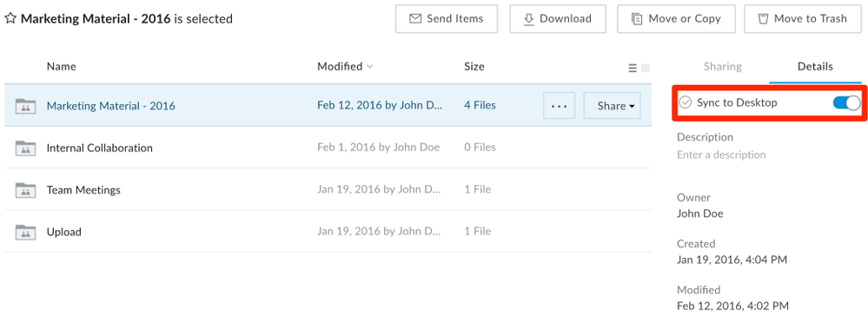Toggle the Sync to Desktop switch
This screenshot has width=868, height=316.
coord(846,102)
